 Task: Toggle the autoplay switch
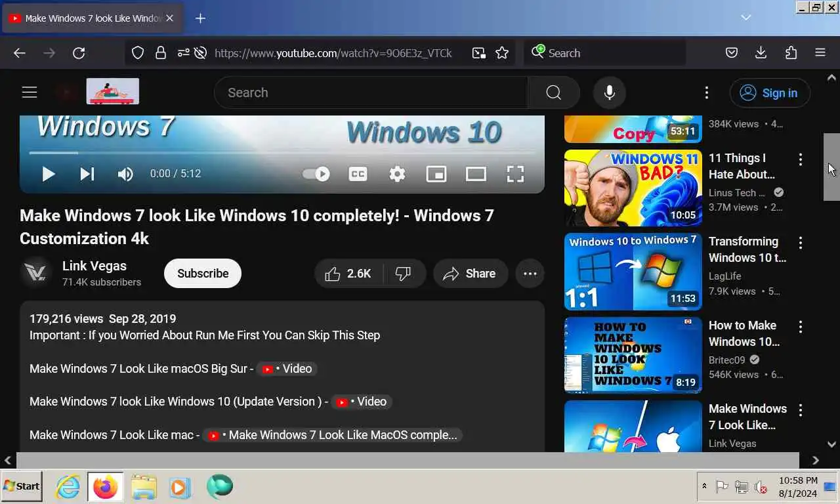pyautogui.click(x=316, y=174)
